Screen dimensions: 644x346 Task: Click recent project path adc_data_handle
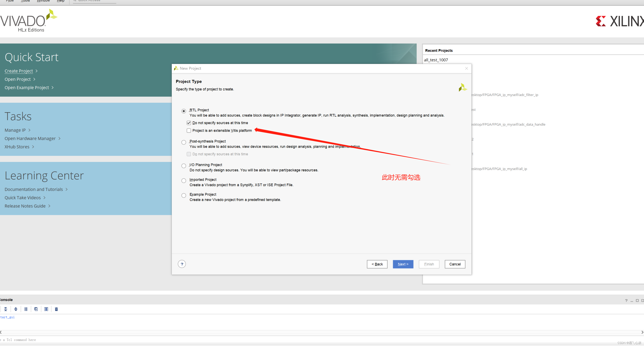[x=508, y=124]
